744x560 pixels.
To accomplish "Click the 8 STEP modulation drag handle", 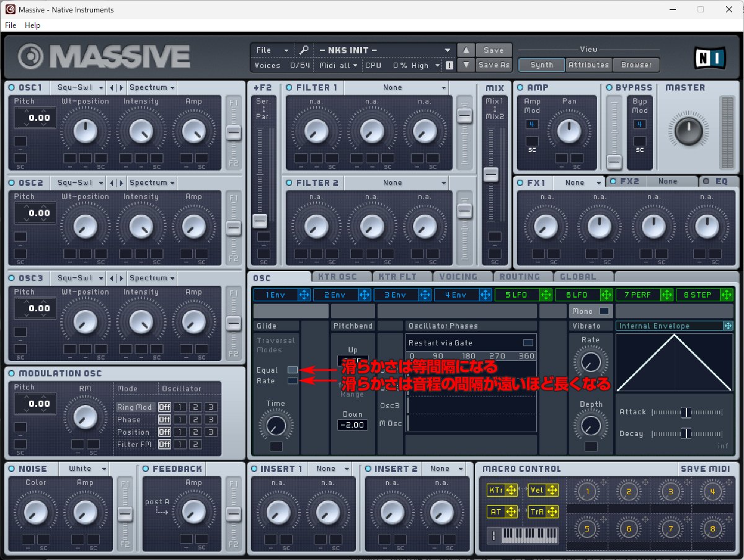I will click(x=727, y=295).
